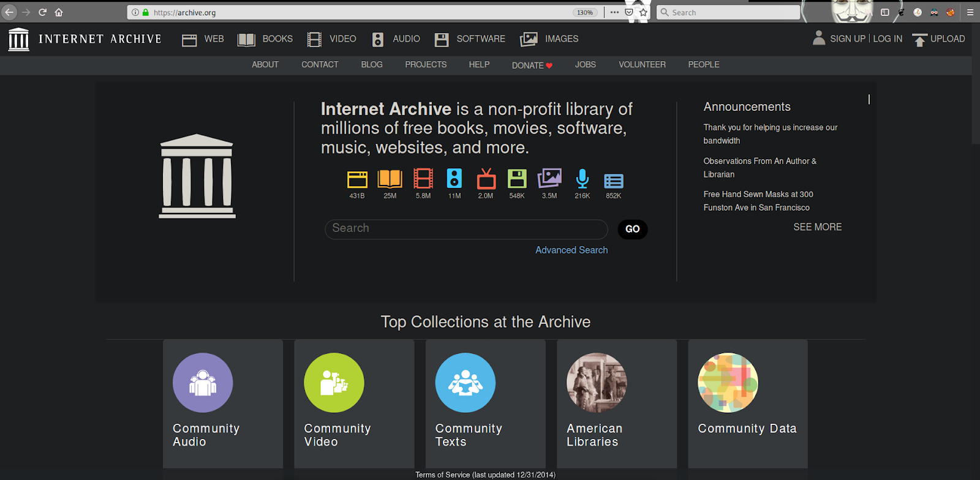This screenshot has width=980, height=480.
Task: Click the archive Search input field
Action: [466, 229]
